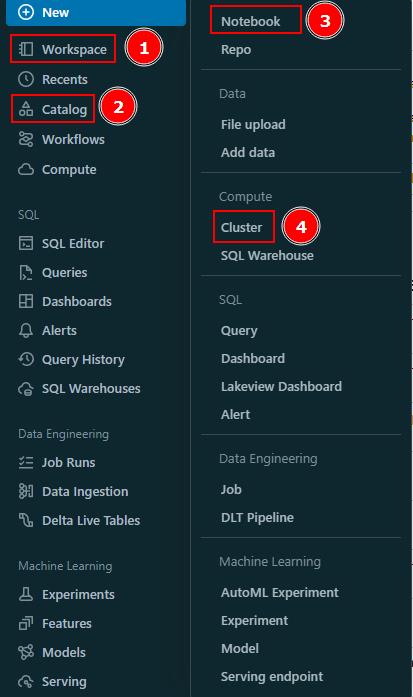The height and width of the screenshot is (697, 413).
Task: Click the New button
Action: coord(96,12)
